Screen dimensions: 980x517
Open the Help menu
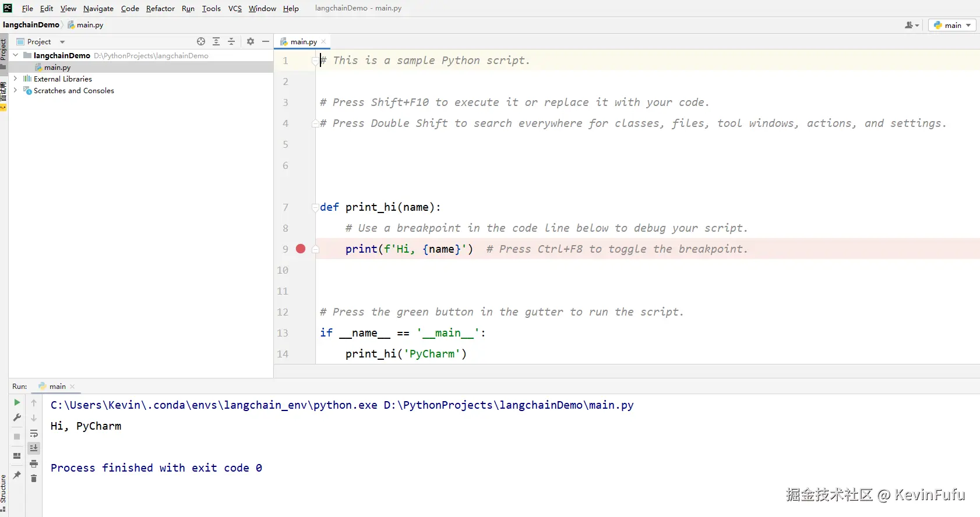[291, 8]
